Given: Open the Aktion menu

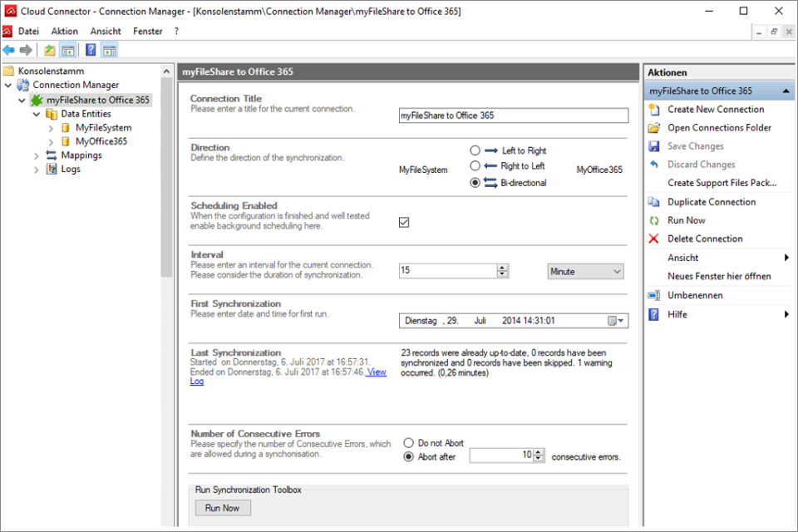Looking at the screenshot, I should pyautogui.click(x=64, y=31).
